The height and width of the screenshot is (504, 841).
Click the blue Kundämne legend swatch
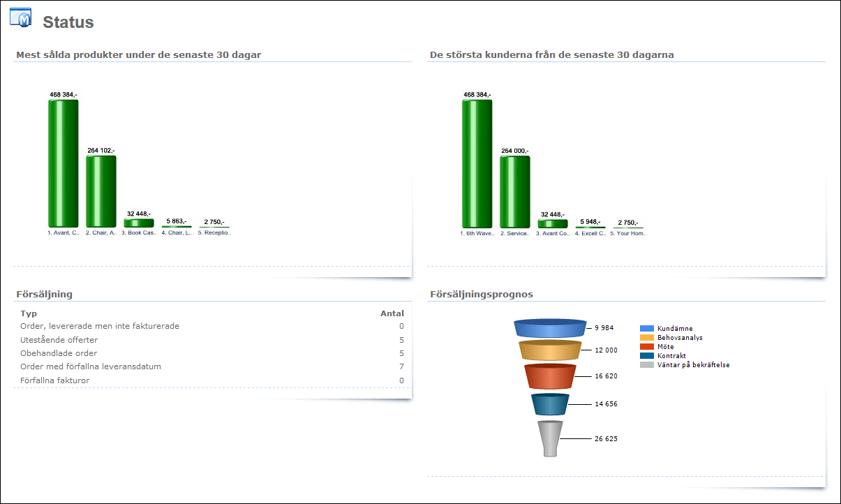[x=647, y=328]
